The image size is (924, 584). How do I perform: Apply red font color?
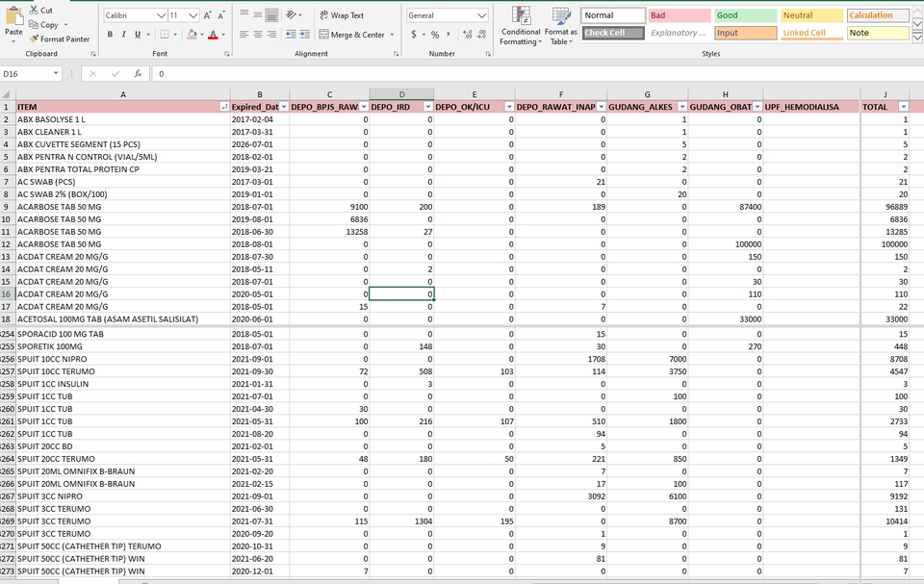[214, 35]
